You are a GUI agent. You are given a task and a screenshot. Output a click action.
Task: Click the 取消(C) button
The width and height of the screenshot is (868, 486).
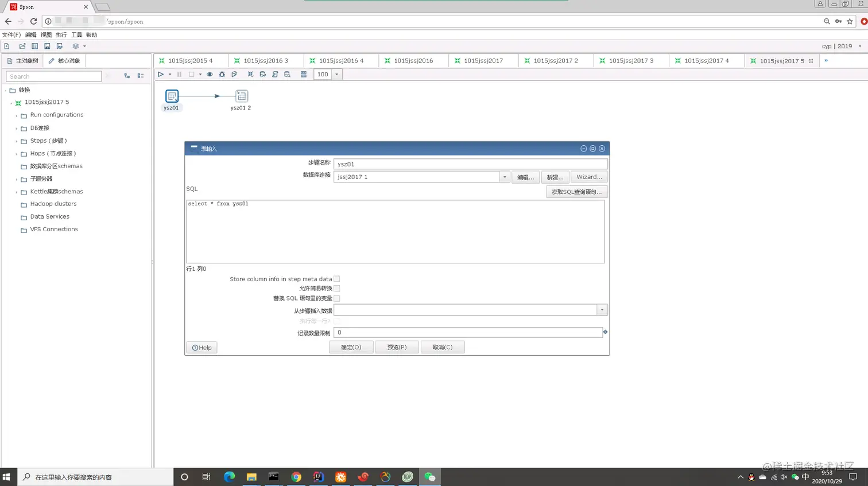coord(443,347)
